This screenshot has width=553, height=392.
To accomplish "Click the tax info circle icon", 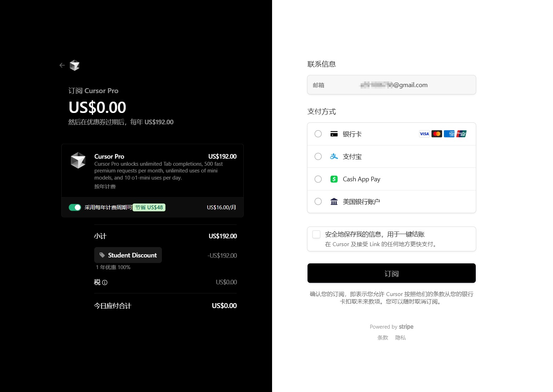I will click(105, 283).
